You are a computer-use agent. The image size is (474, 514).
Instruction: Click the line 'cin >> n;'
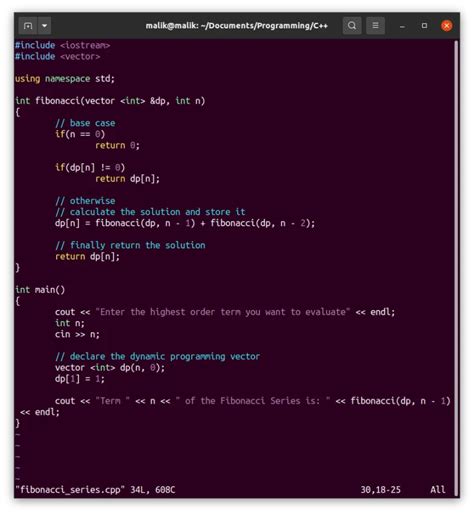[x=77, y=334]
